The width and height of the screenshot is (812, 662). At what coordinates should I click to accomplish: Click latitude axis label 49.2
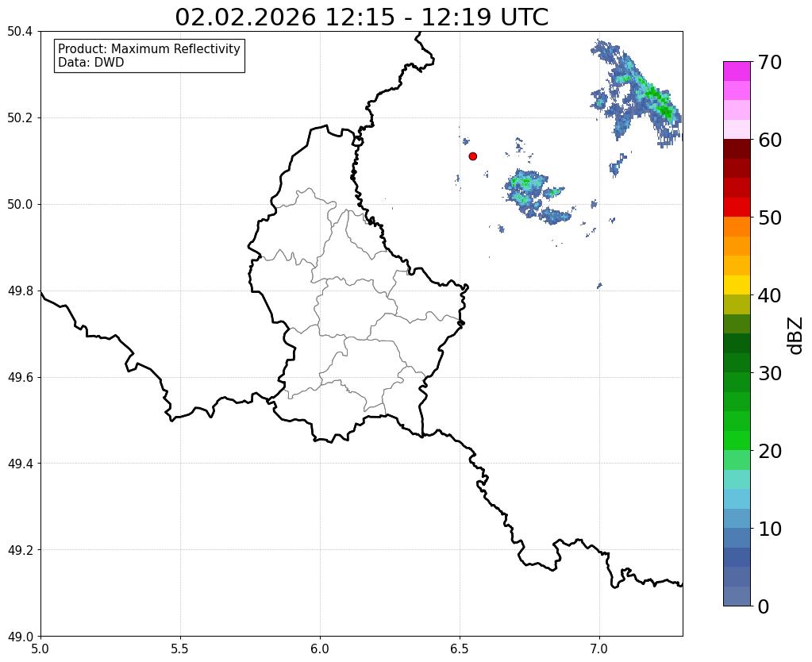[x=20, y=550]
